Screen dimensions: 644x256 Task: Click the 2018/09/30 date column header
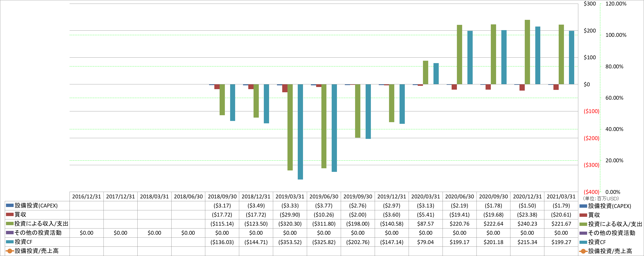[222, 196]
